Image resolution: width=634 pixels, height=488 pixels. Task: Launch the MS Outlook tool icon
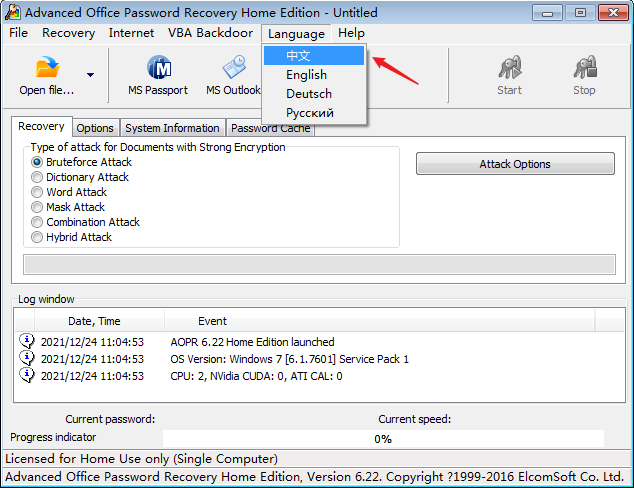pyautogui.click(x=234, y=67)
